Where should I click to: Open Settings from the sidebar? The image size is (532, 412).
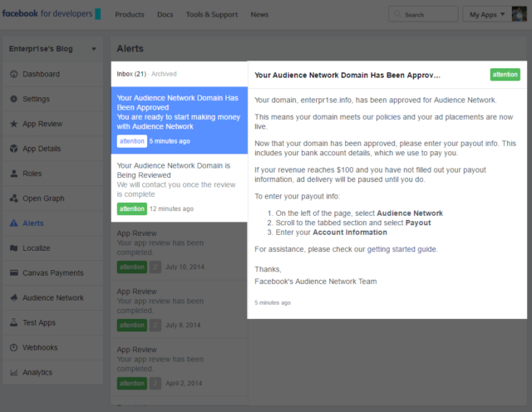point(53,99)
